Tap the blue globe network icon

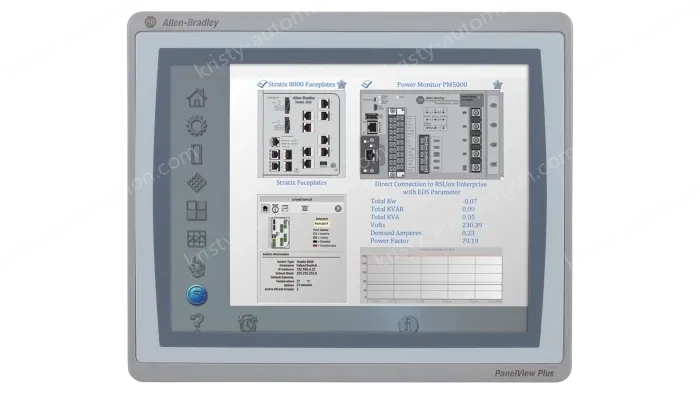(x=196, y=295)
